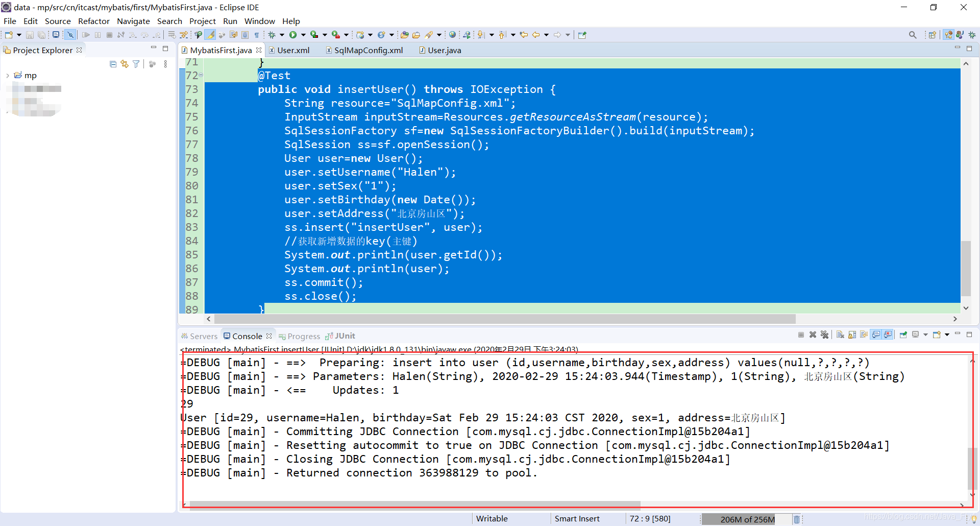
Task: Click the green Run button icon
Action: (293, 35)
